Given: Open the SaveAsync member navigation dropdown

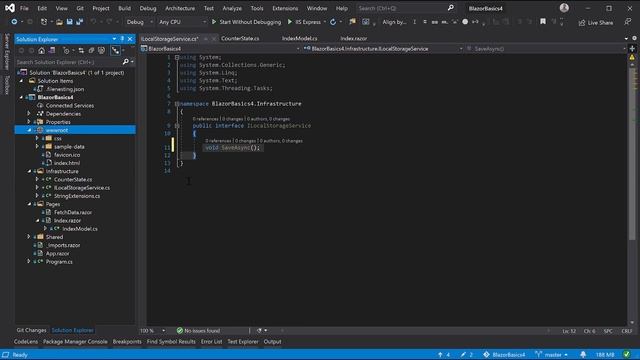Looking at the screenshot, I should point(546,49).
